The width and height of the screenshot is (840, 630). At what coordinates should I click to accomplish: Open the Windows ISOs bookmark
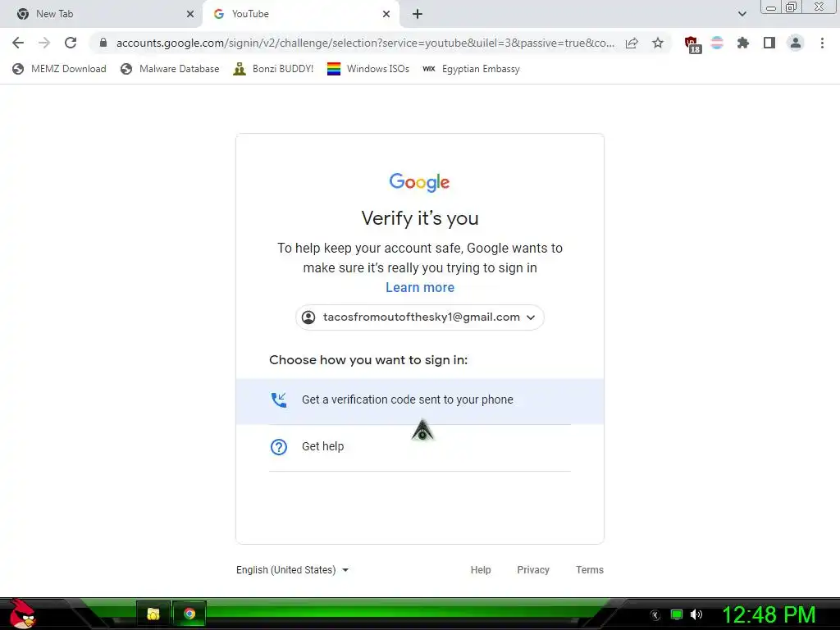pyautogui.click(x=368, y=69)
